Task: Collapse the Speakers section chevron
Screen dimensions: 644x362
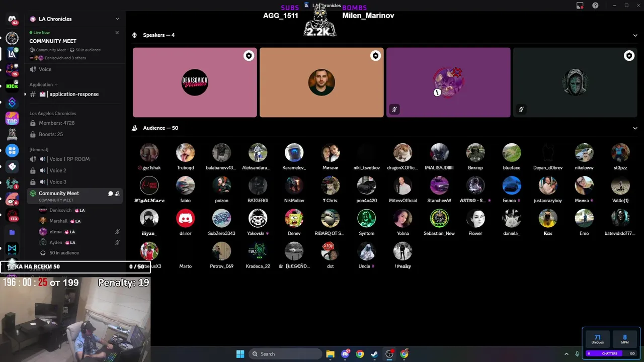Action: [x=635, y=35]
